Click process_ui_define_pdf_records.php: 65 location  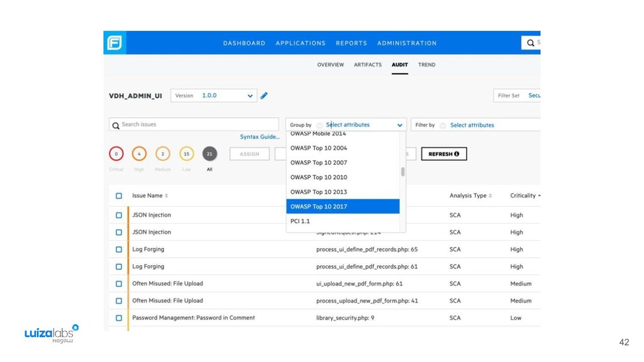pos(367,250)
